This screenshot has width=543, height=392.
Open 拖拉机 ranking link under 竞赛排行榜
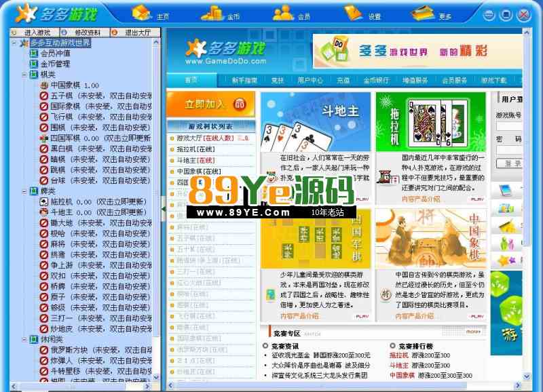point(399,355)
